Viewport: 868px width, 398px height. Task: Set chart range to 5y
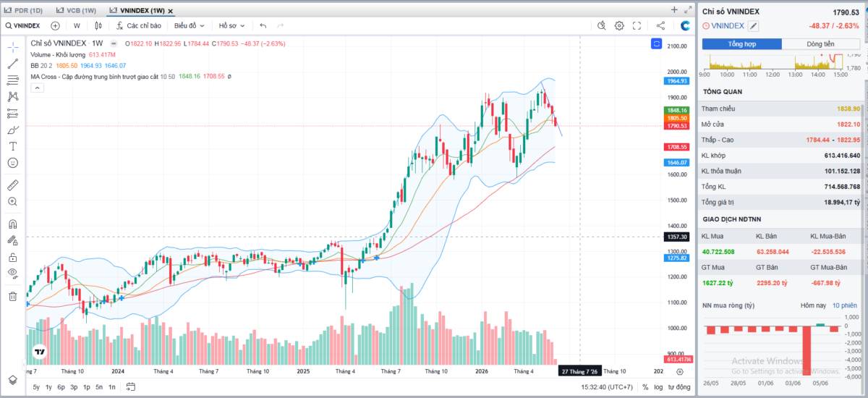(x=37, y=387)
